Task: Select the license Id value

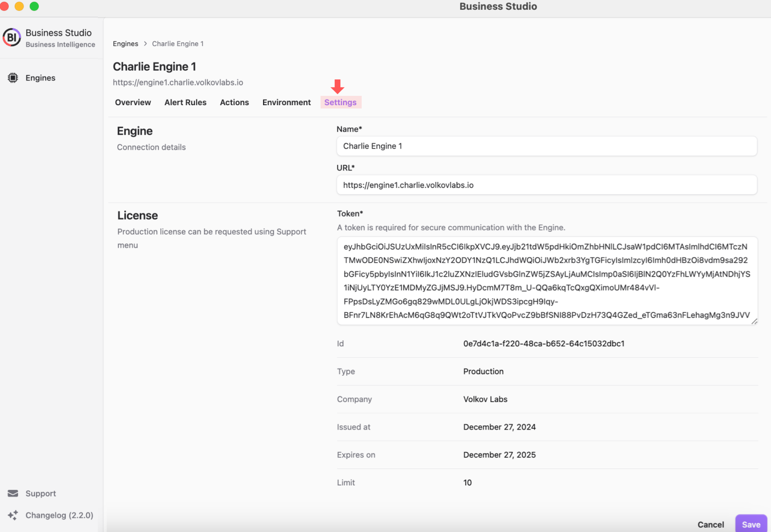Action: [x=544, y=344]
